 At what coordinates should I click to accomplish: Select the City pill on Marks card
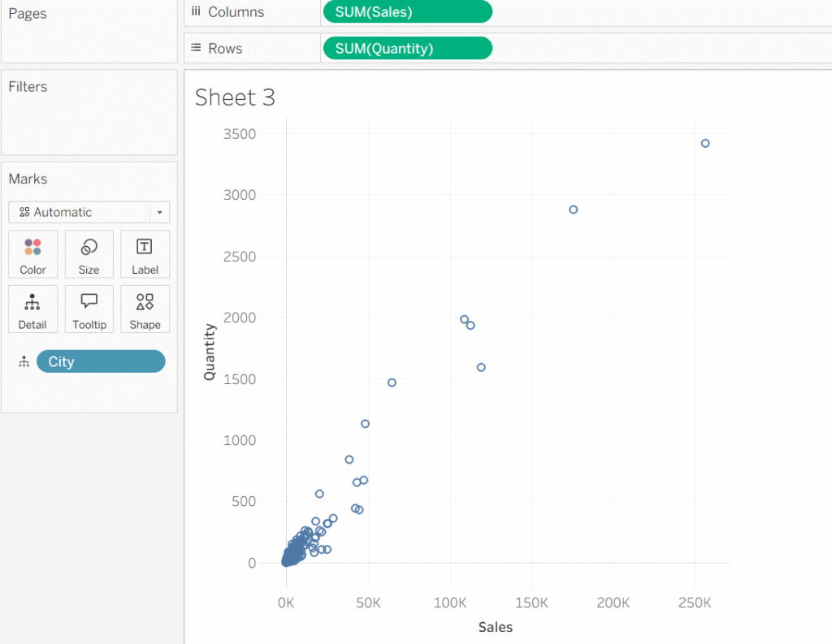101,362
